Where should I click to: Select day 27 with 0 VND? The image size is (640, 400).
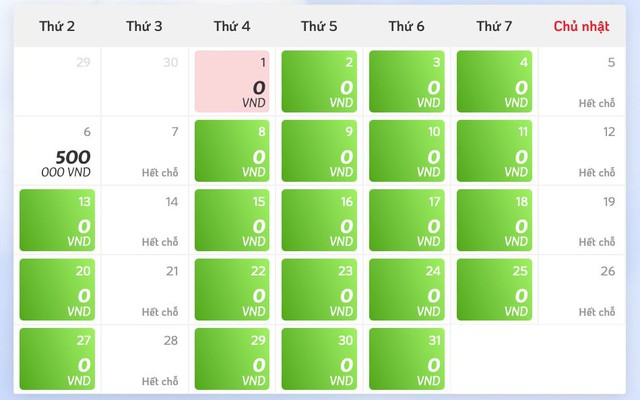(57, 359)
